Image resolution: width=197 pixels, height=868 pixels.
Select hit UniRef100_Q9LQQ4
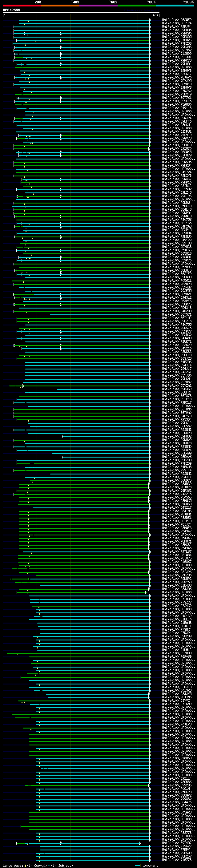(177, 64)
